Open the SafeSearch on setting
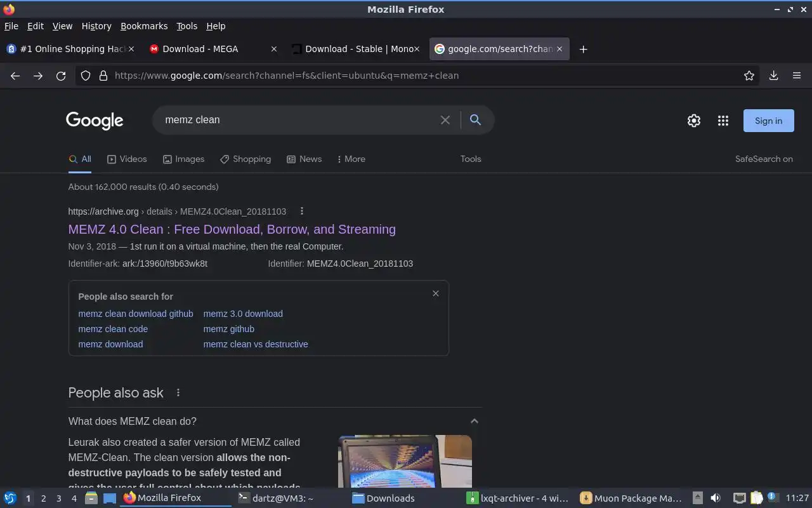 pyautogui.click(x=764, y=159)
